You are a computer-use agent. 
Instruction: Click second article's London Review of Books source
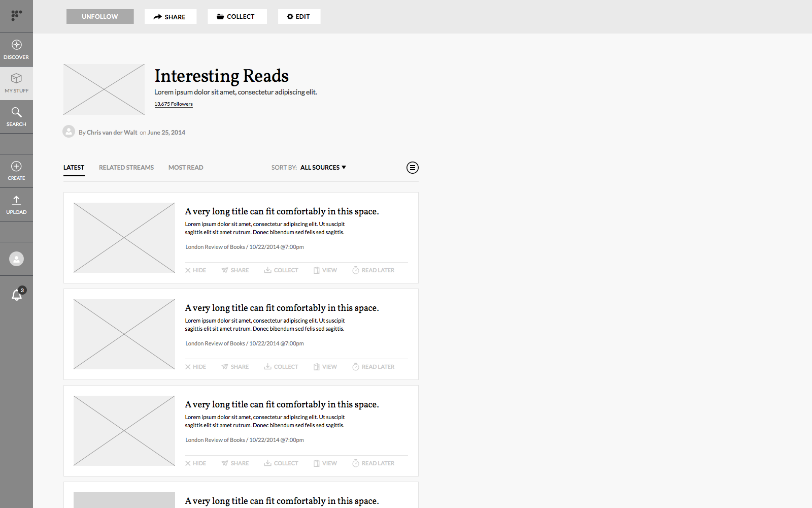click(x=215, y=343)
